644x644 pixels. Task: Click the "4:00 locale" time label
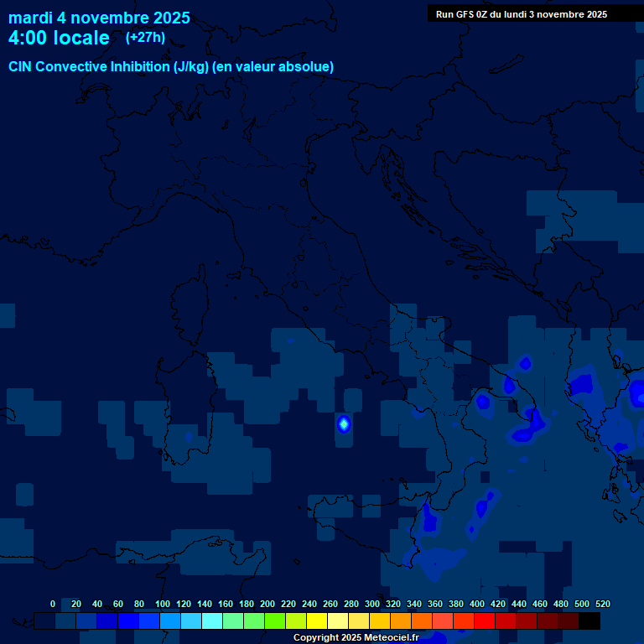(59, 38)
